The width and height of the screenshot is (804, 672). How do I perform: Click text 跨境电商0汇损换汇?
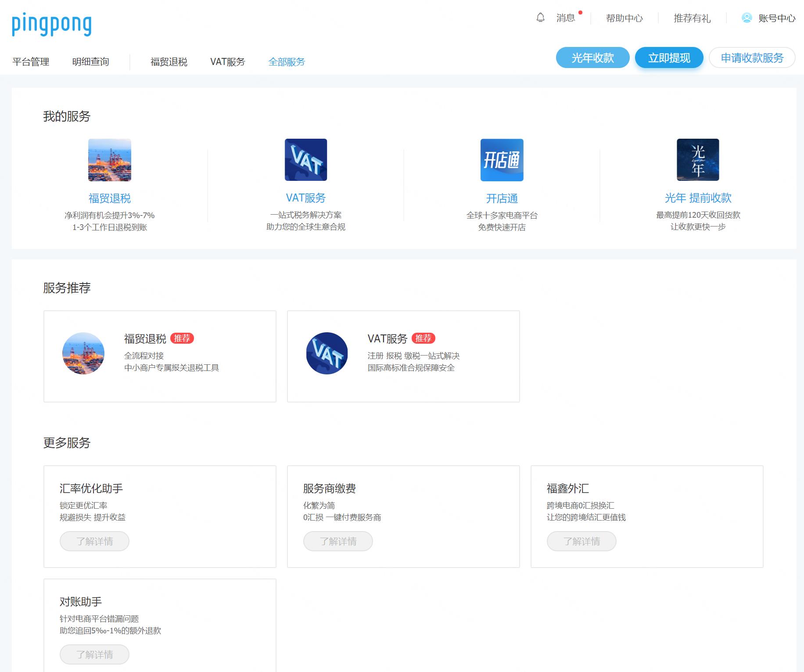pyautogui.click(x=581, y=506)
